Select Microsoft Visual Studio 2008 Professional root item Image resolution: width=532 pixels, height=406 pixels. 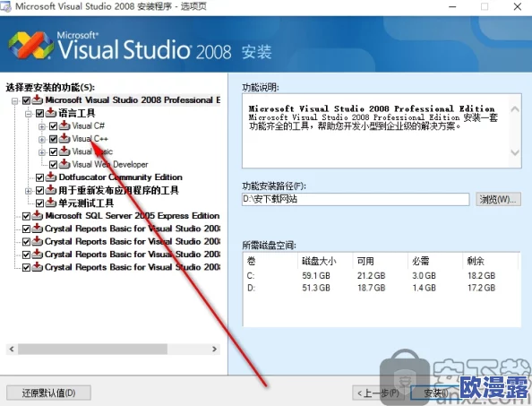pos(133,100)
